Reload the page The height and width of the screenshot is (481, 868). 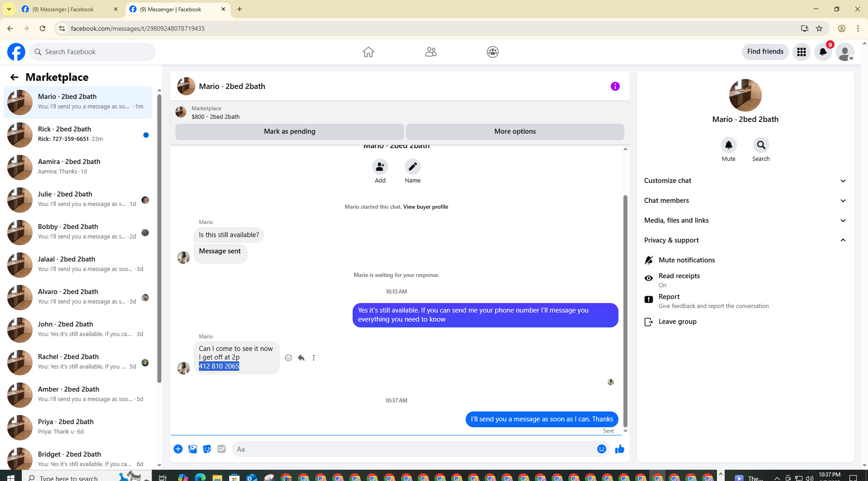click(42, 28)
